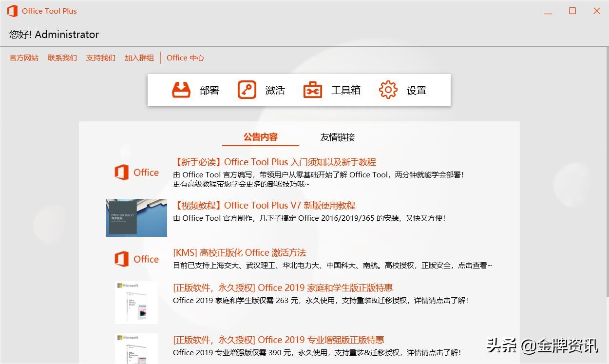Open the Office 2019 专业增强版正版特惠 title
The width and height of the screenshot is (609, 364).
(x=279, y=340)
